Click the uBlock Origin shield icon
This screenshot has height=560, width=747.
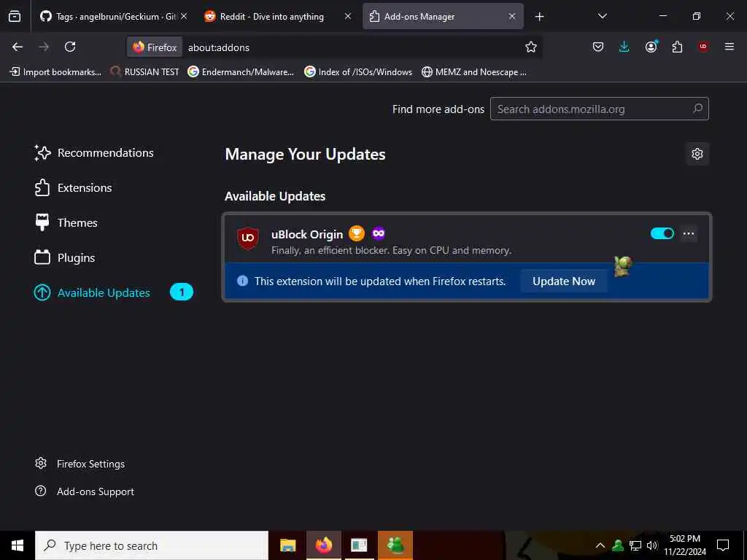(248, 238)
